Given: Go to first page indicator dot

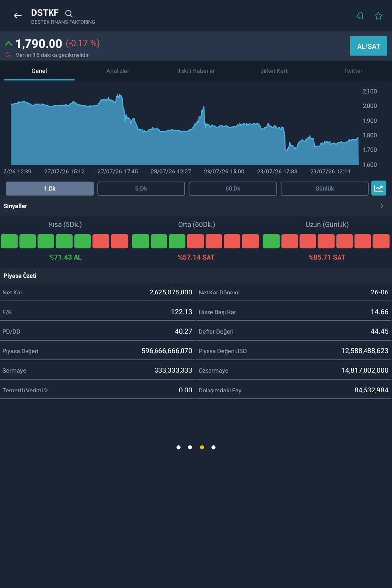Looking at the screenshot, I should (178, 447).
